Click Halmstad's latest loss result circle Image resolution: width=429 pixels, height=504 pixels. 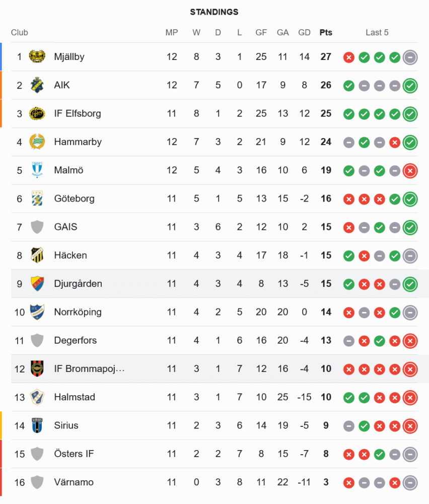(410, 398)
